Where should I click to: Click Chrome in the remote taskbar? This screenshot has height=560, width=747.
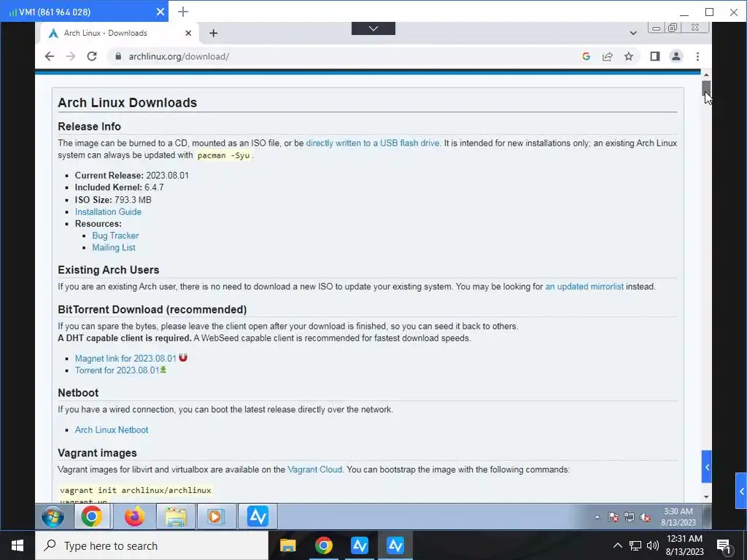click(x=92, y=516)
